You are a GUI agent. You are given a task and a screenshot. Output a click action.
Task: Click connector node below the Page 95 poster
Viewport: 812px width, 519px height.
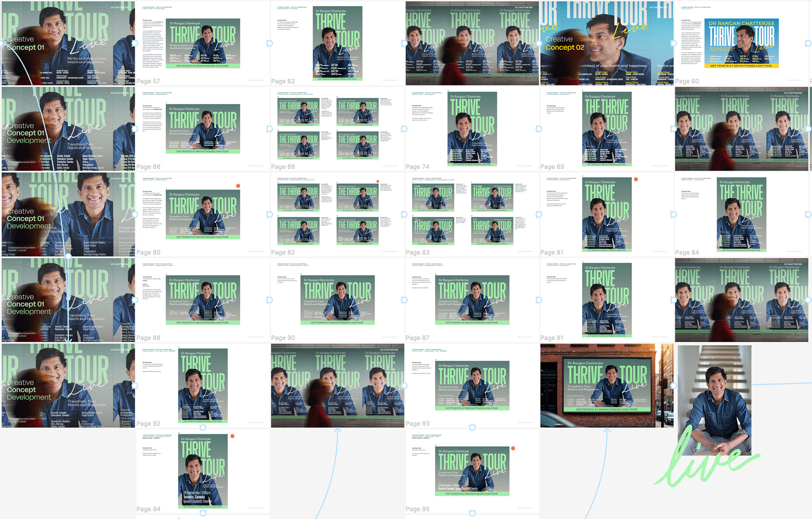pos(472,513)
